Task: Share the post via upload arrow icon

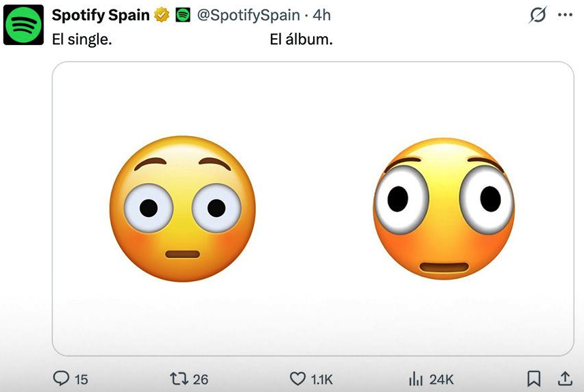Action: [565, 378]
